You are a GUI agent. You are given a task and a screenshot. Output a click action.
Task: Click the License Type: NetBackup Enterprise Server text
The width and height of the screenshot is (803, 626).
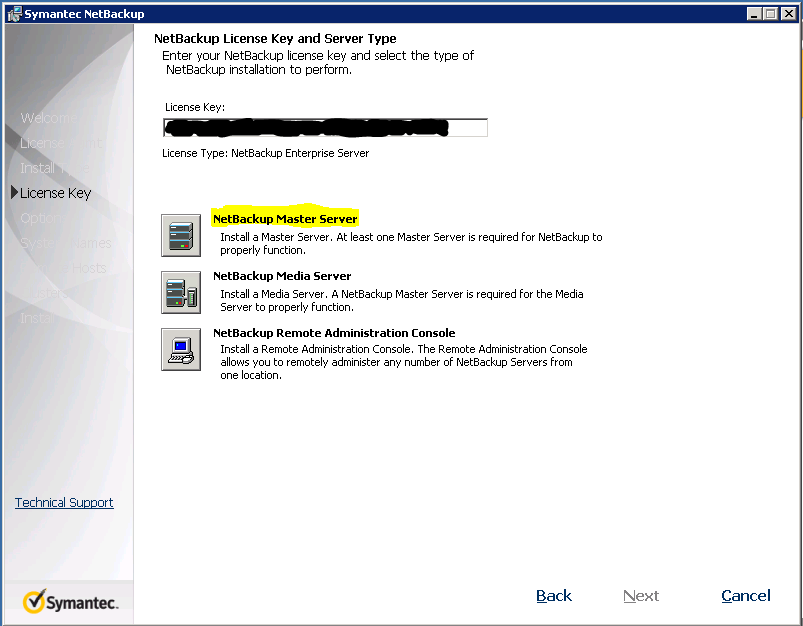click(x=265, y=153)
